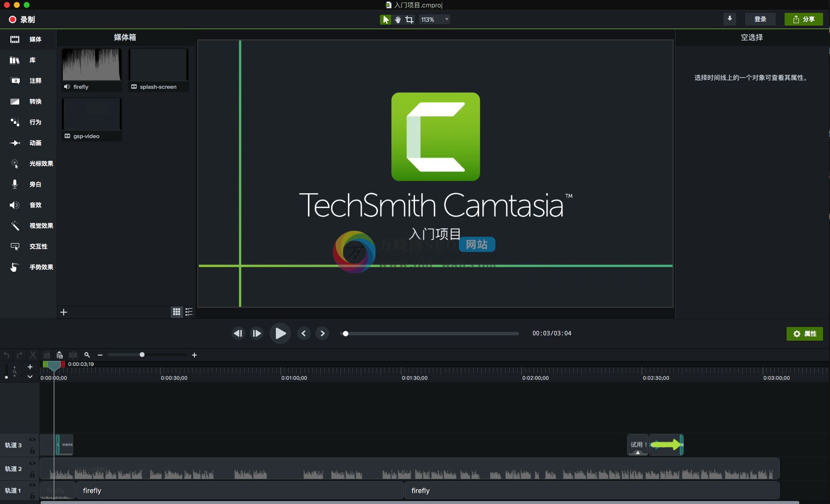Activate the Crop canvas tool

click(410, 19)
